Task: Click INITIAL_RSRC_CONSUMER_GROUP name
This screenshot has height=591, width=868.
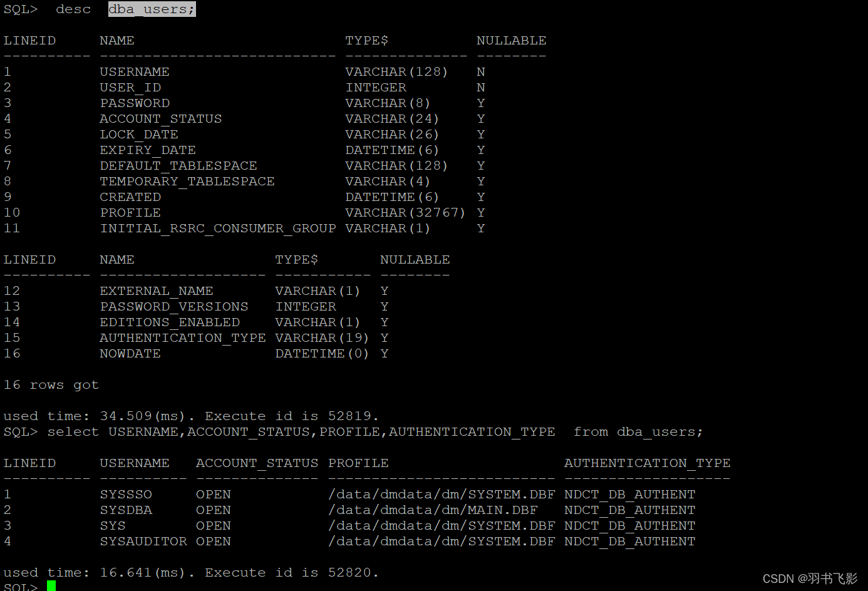Action: 218,229
